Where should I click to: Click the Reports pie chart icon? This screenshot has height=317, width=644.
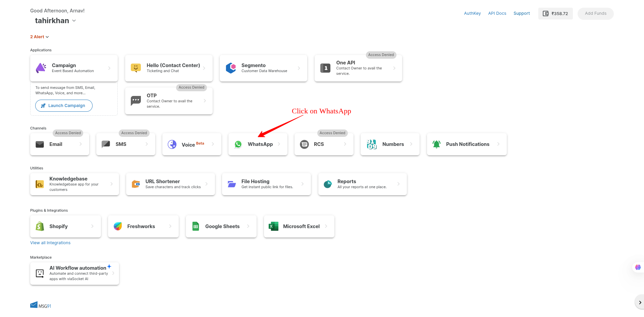point(328,184)
